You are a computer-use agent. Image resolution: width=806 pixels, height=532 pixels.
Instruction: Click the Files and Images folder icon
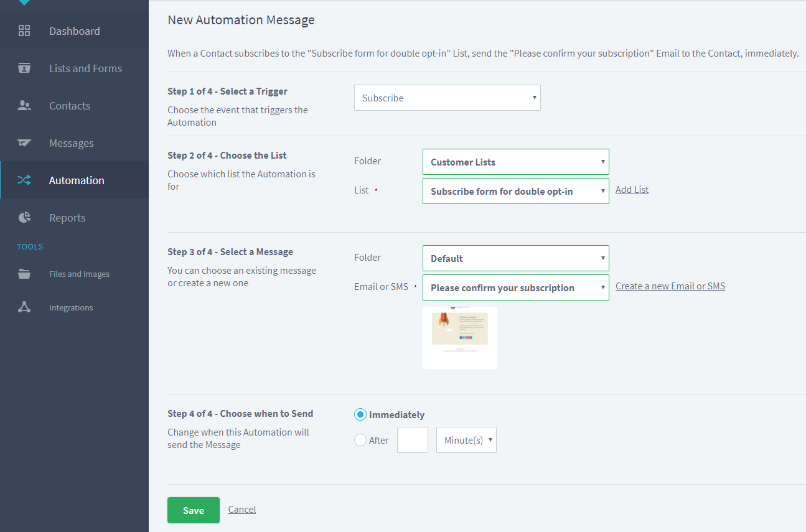pos(24,273)
